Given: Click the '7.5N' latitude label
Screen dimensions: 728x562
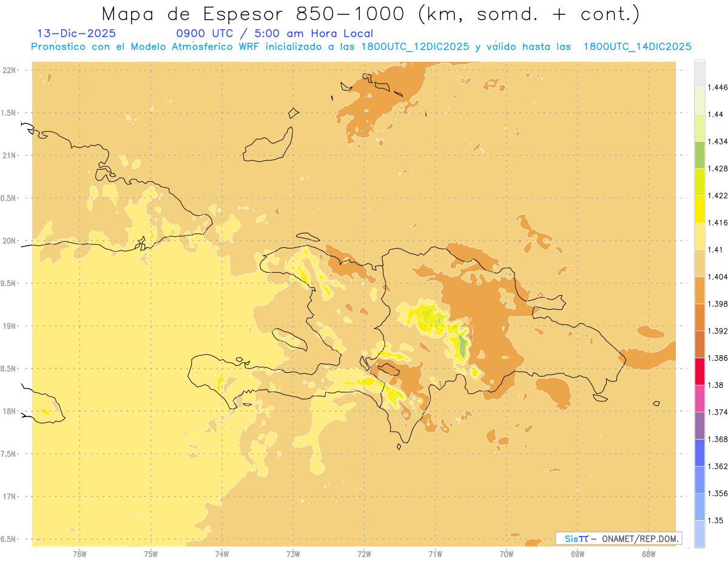Looking at the screenshot, I should (8, 454).
